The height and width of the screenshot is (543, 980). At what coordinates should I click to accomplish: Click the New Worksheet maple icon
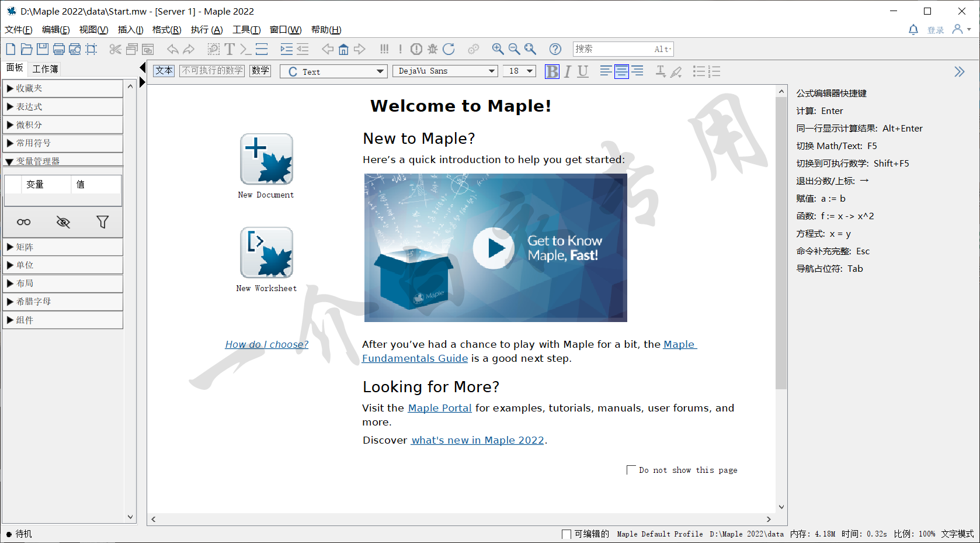pyautogui.click(x=266, y=253)
